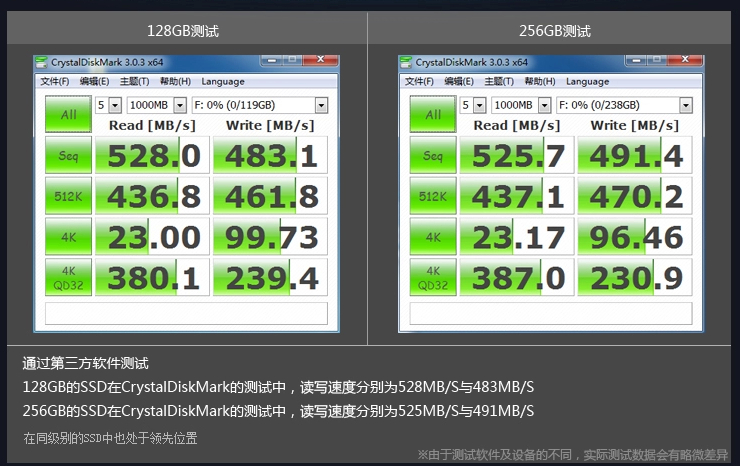This screenshot has height=466, width=740.
Task: Minimize the 256GB CrystalDiskMark window
Action: point(636,60)
